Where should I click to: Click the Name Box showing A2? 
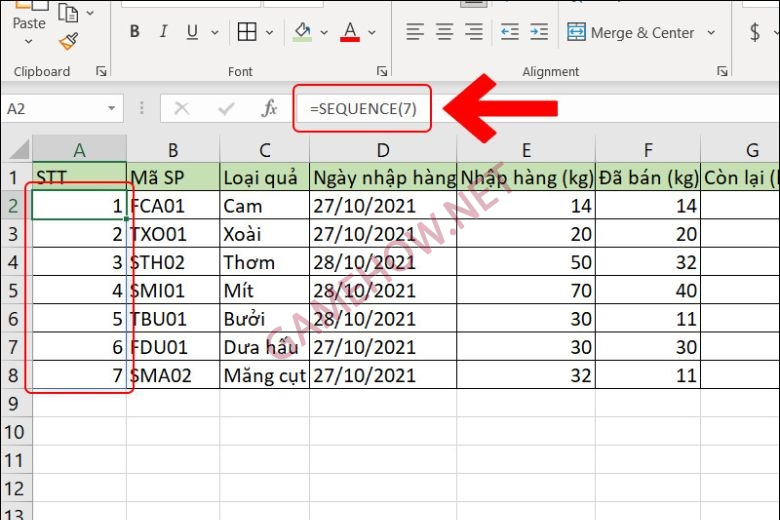point(54,108)
